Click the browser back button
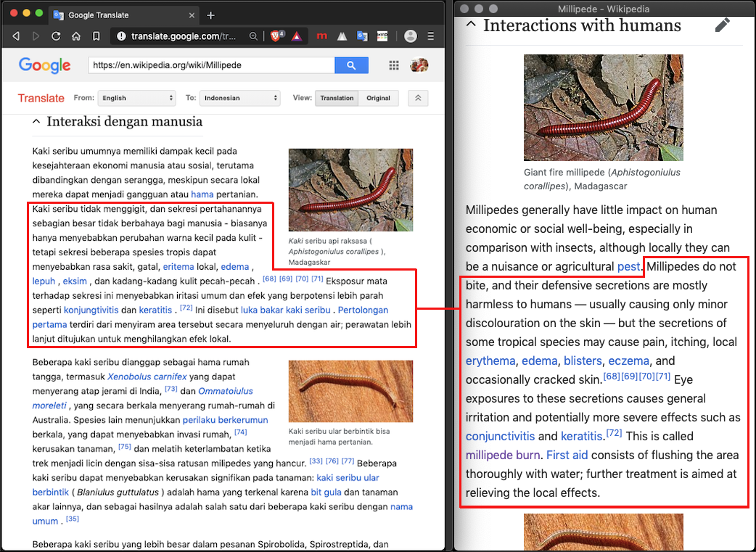This screenshot has height=552, width=756. point(15,36)
